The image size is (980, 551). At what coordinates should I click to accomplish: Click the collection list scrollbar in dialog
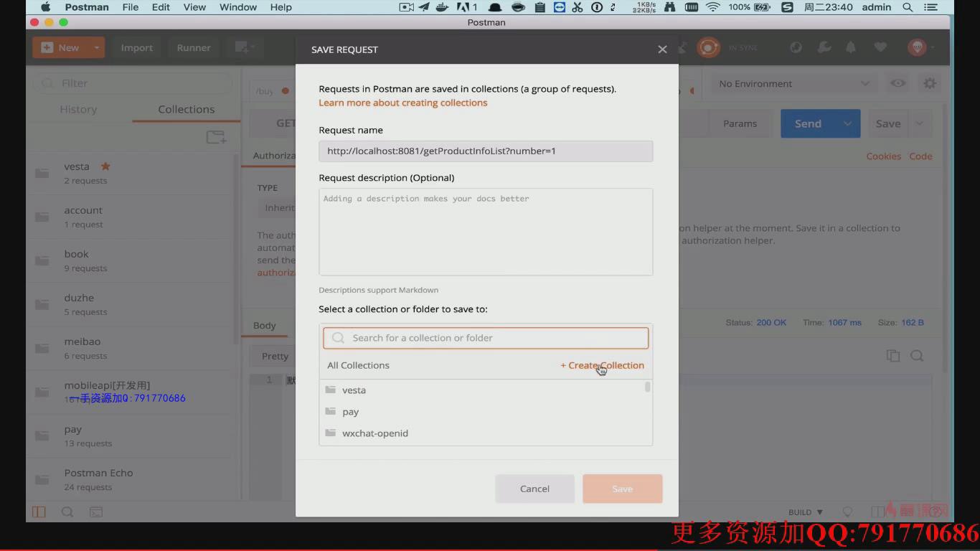click(x=647, y=387)
